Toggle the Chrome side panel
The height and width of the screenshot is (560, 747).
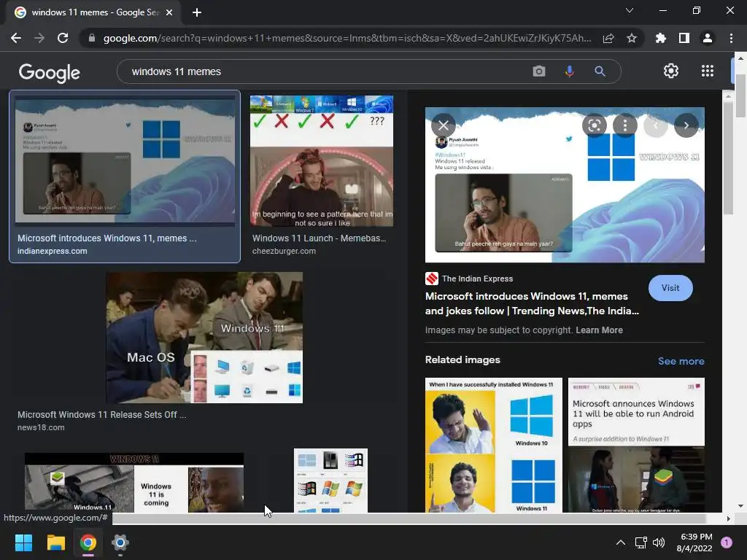pyautogui.click(x=684, y=38)
